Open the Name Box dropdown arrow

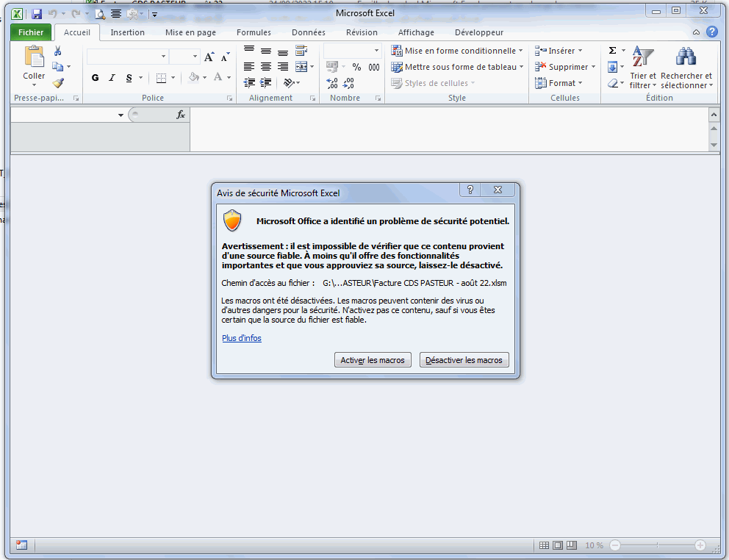click(121, 115)
